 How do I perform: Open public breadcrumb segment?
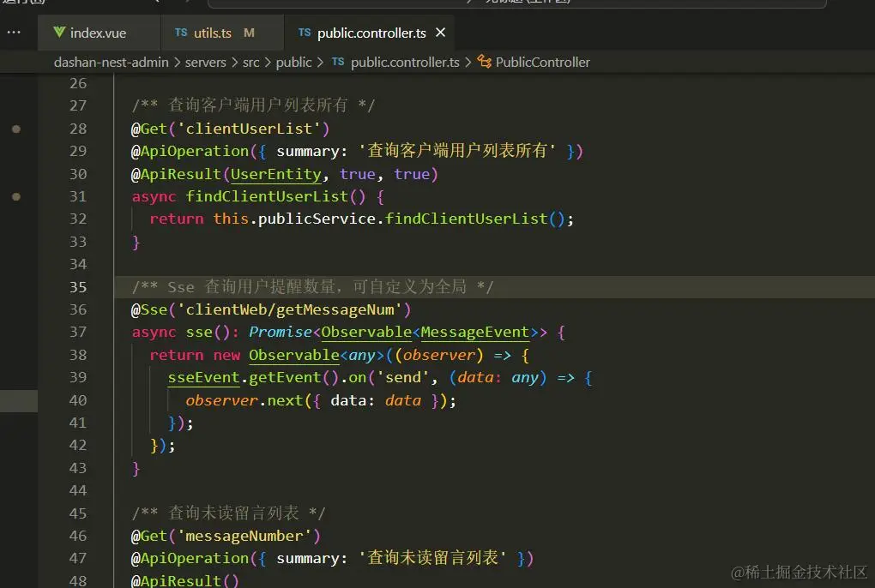point(293,62)
